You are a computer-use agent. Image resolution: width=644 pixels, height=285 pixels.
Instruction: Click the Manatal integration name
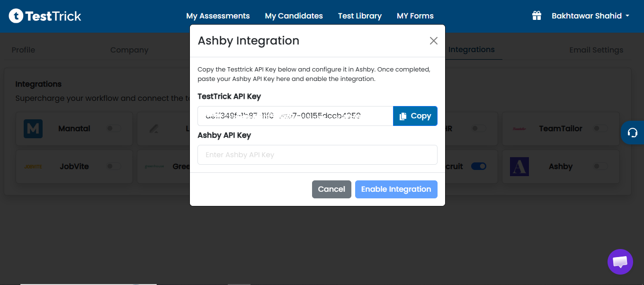point(74,129)
